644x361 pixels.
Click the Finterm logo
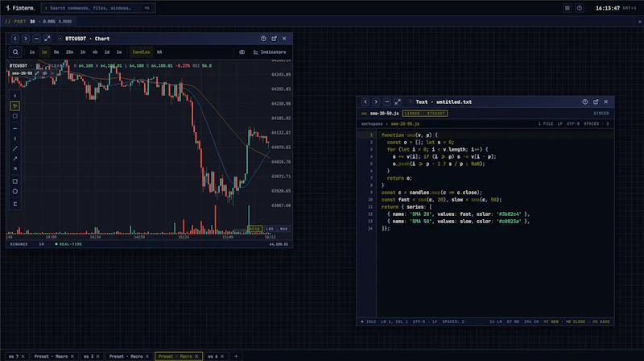click(21, 8)
